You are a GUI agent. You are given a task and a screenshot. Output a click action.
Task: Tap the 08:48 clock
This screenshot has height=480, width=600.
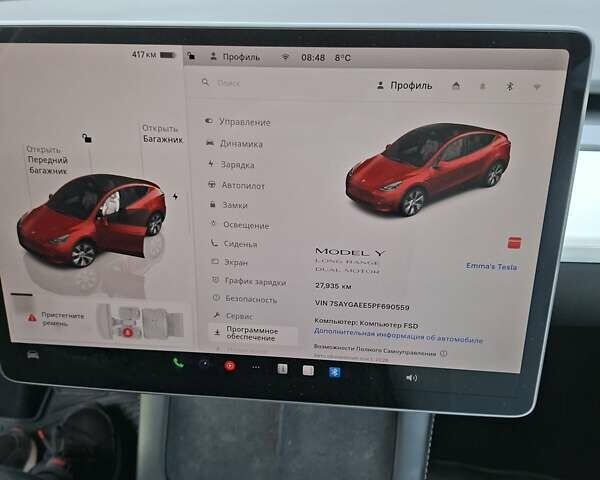[313, 58]
